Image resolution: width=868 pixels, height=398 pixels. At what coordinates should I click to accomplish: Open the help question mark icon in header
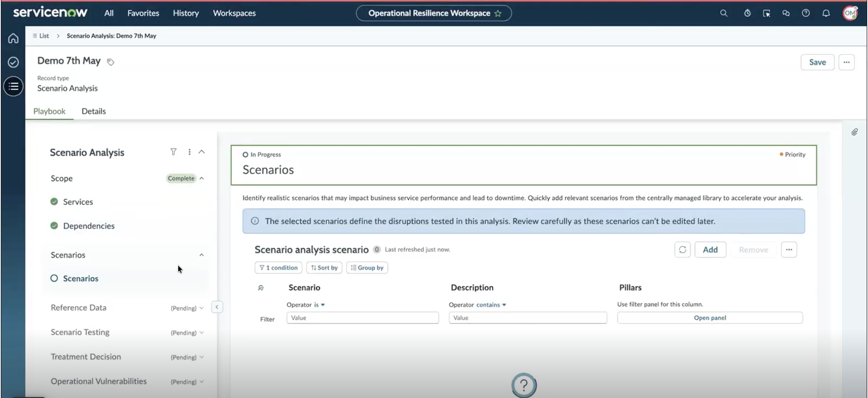coord(806,13)
